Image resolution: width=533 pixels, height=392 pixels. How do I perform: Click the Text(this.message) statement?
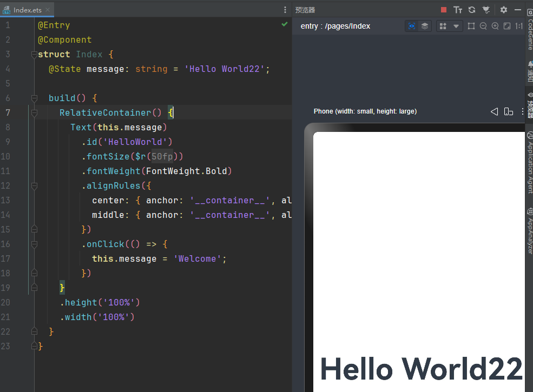119,128
